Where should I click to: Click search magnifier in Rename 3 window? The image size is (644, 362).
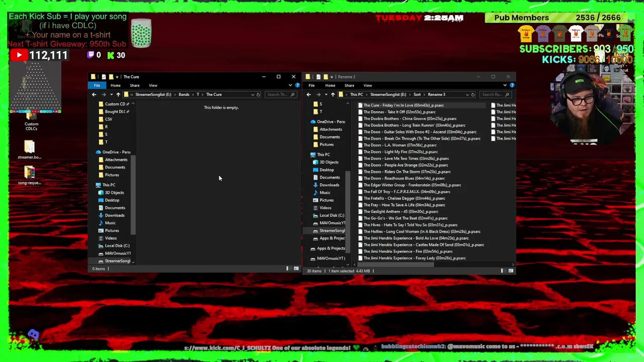pos(507,95)
